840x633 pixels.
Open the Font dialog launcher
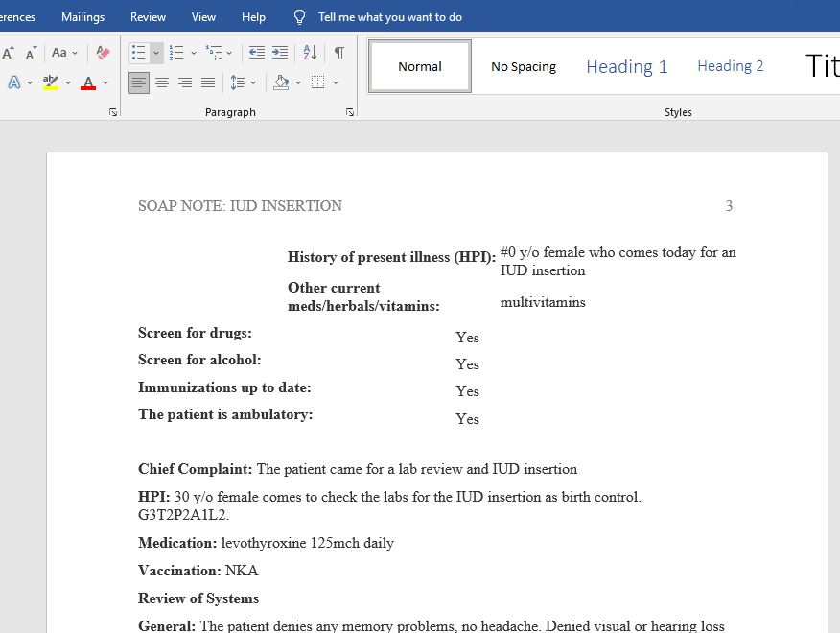(113, 112)
